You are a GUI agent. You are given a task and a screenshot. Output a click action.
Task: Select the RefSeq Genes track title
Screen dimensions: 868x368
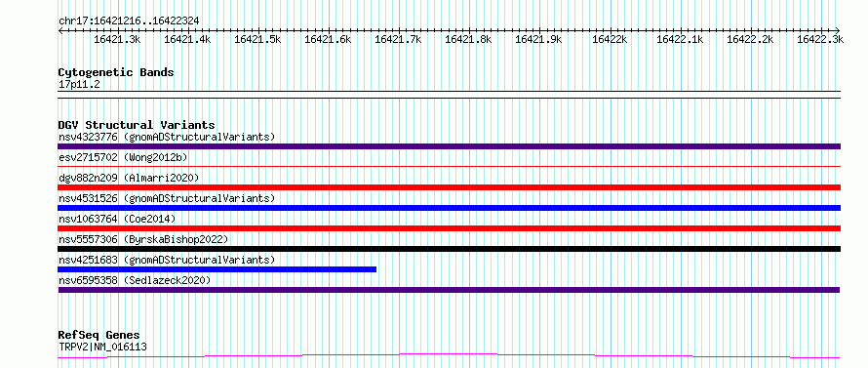click(99, 336)
